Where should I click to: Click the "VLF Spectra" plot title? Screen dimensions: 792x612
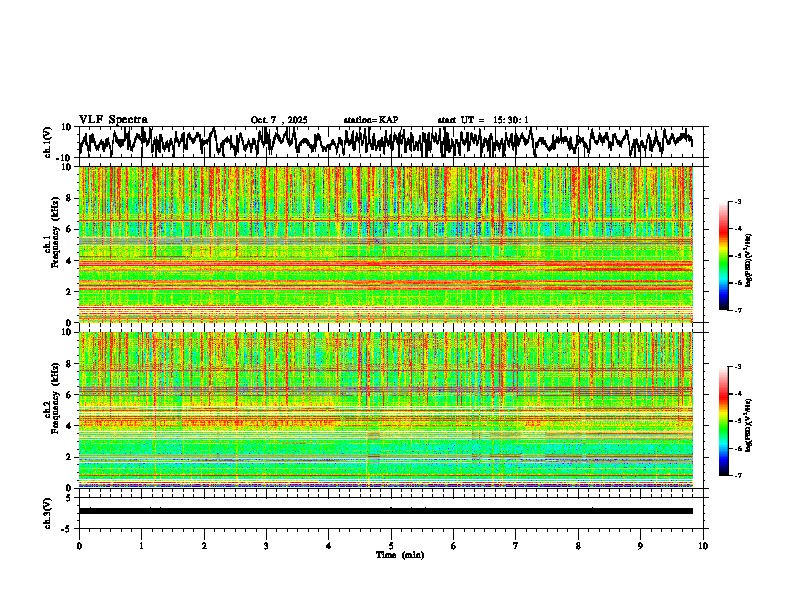[113, 120]
